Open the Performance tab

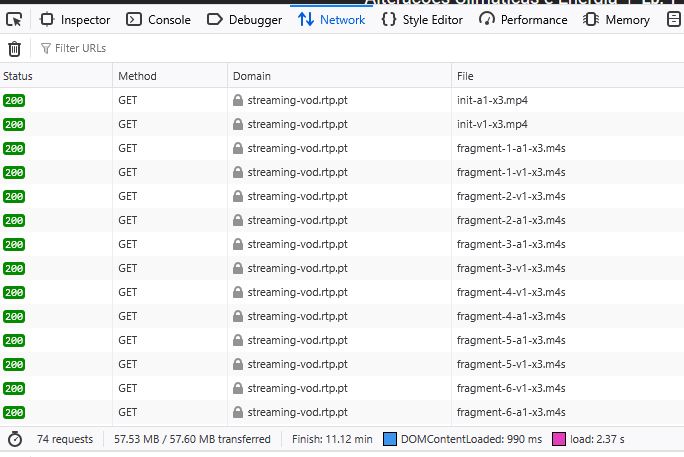tap(523, 19)
